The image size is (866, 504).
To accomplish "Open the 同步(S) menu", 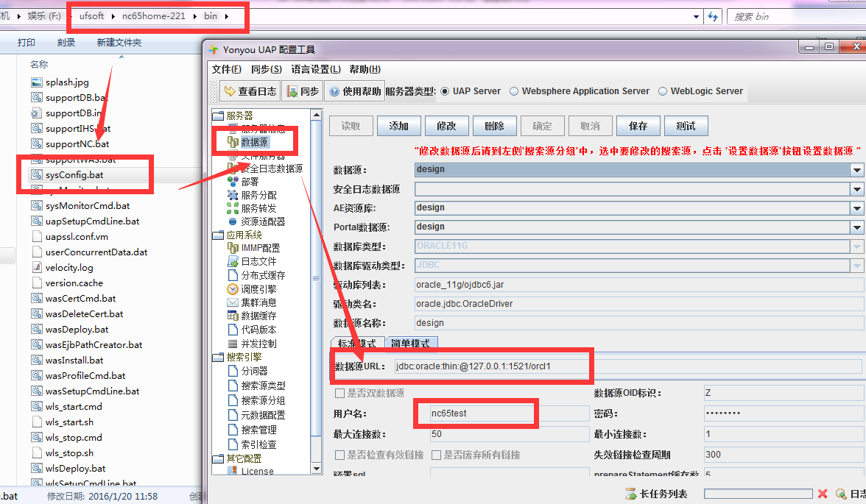I will [267, 69].
